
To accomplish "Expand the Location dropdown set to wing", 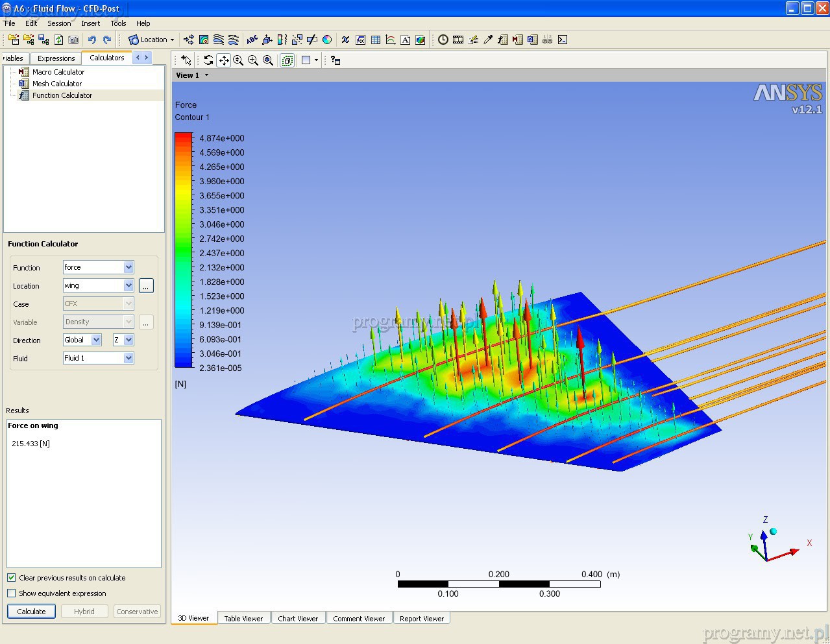I will pyautogui.click(x=128, y=285).
